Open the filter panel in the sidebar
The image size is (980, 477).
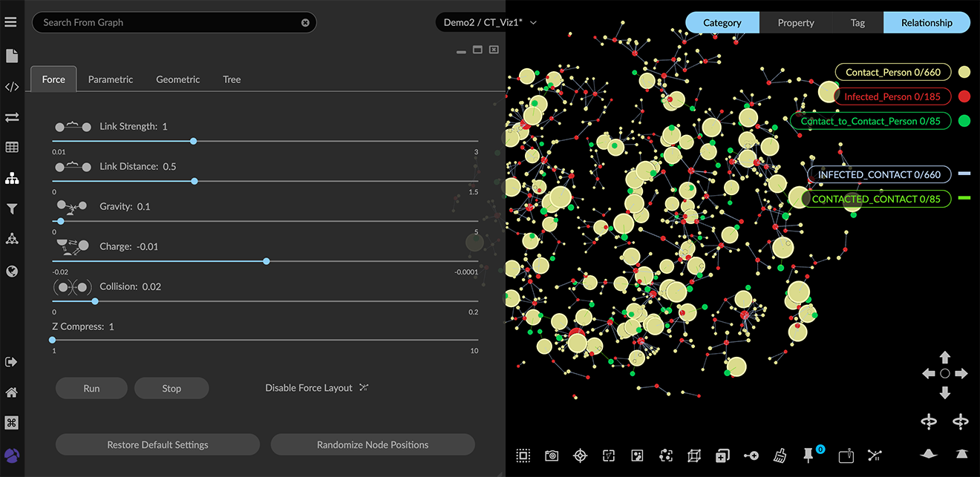pyautogui.click(x=12, y=209)
